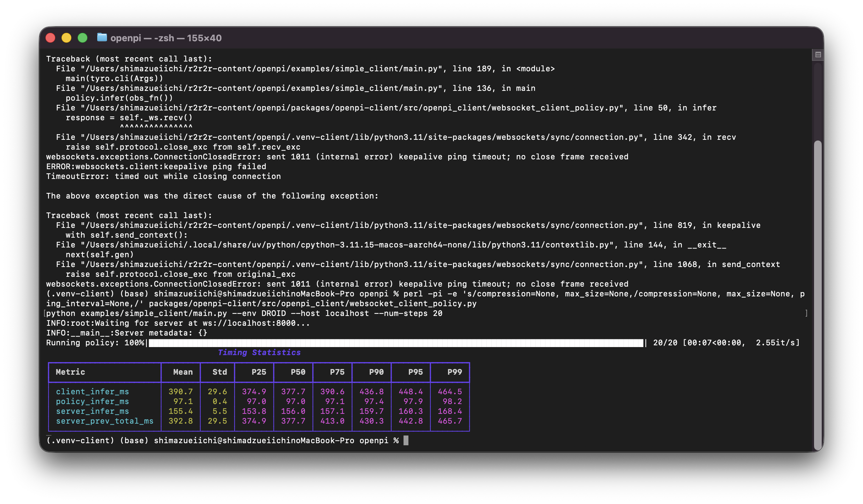Click 'The above exception was the direct cause' line

coord(212,196)
